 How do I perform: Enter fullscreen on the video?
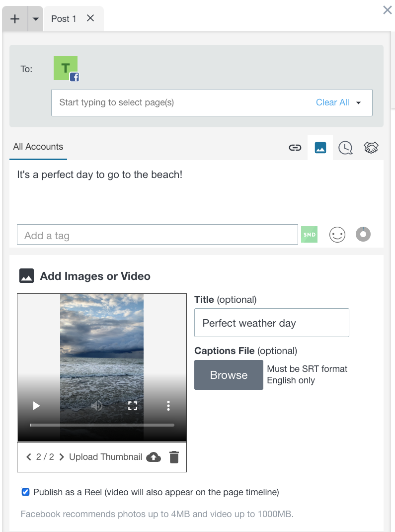133,406
